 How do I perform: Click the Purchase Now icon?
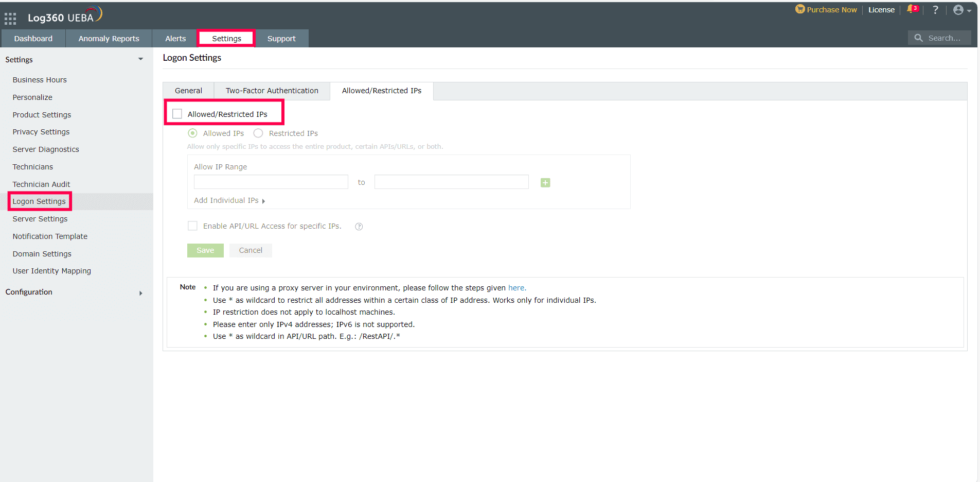800,9
